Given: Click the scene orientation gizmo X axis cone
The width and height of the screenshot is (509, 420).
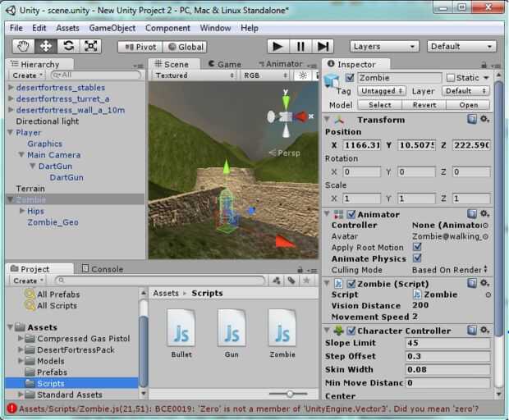Looking at the screenshot, I should [301, 116].
